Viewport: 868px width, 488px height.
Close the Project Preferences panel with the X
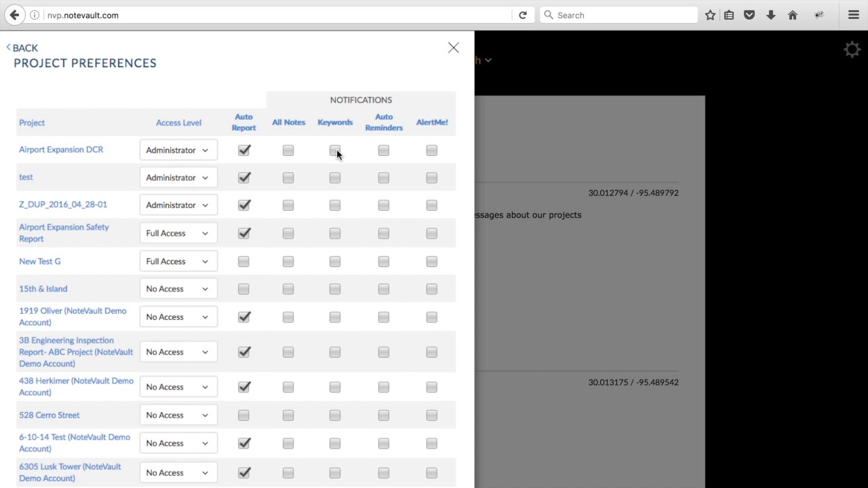click(454, 47)
